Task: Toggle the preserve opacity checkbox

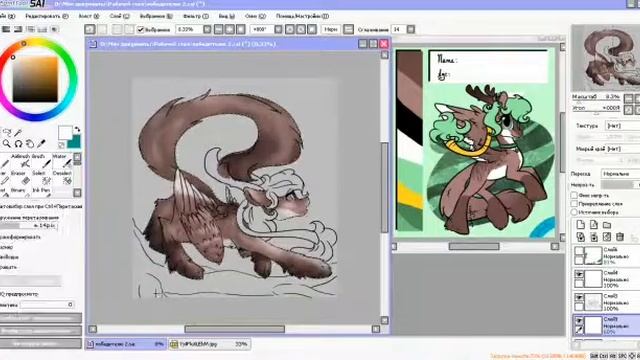Action: point(574,195)
